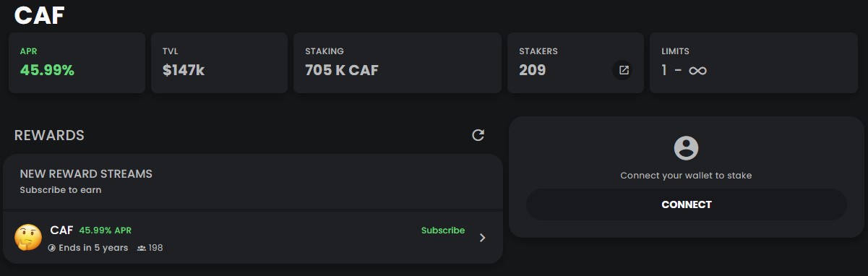Refresh the rewards list
868x276 pixels.
(x=478, y=135)
